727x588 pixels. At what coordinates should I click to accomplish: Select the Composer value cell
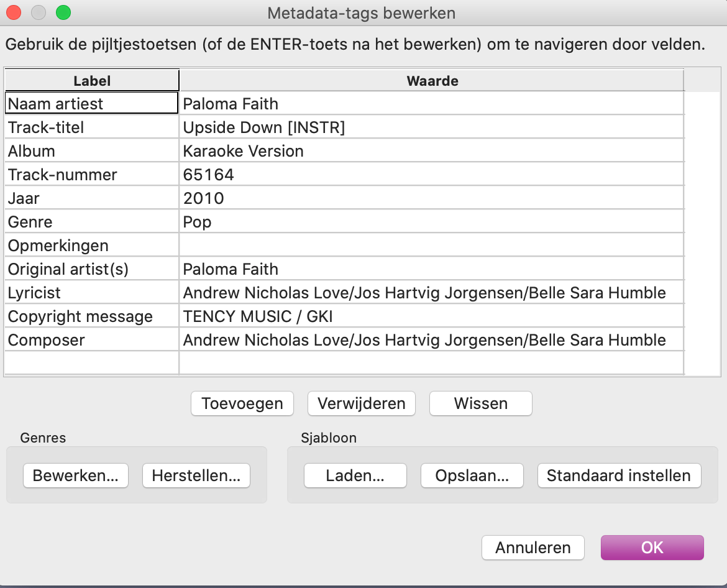(x=432, y=340)
